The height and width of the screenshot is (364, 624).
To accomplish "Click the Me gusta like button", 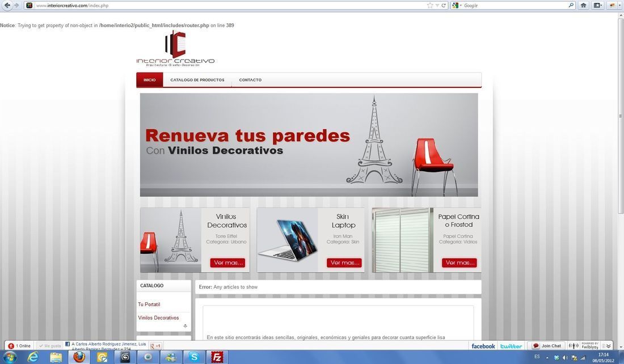I will 50,346.
